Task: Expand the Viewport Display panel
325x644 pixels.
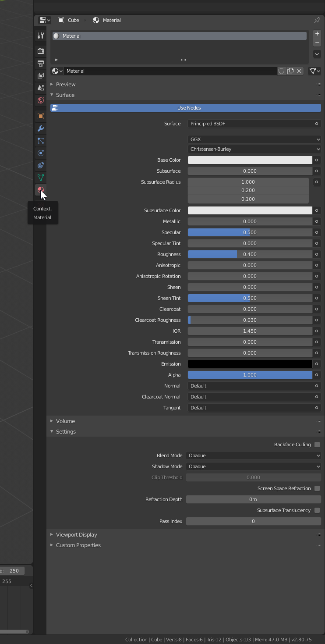Action: tap(76, 535)
